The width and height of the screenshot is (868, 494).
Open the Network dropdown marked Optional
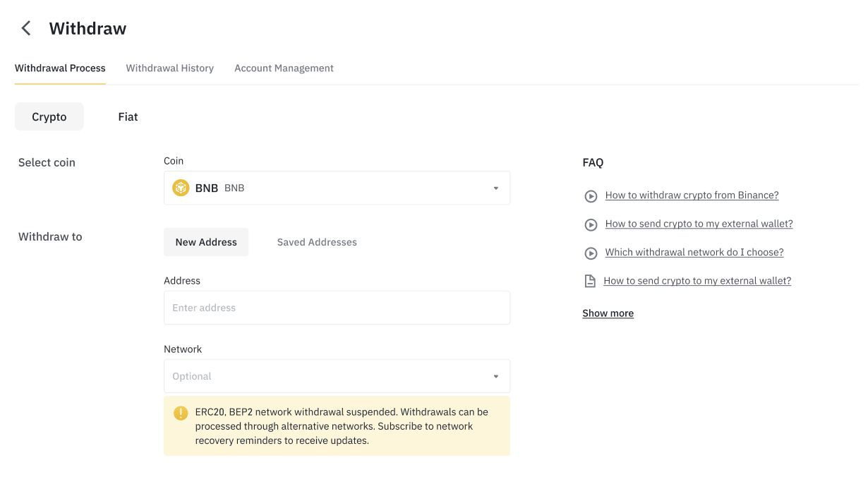[x=337, y=376]
